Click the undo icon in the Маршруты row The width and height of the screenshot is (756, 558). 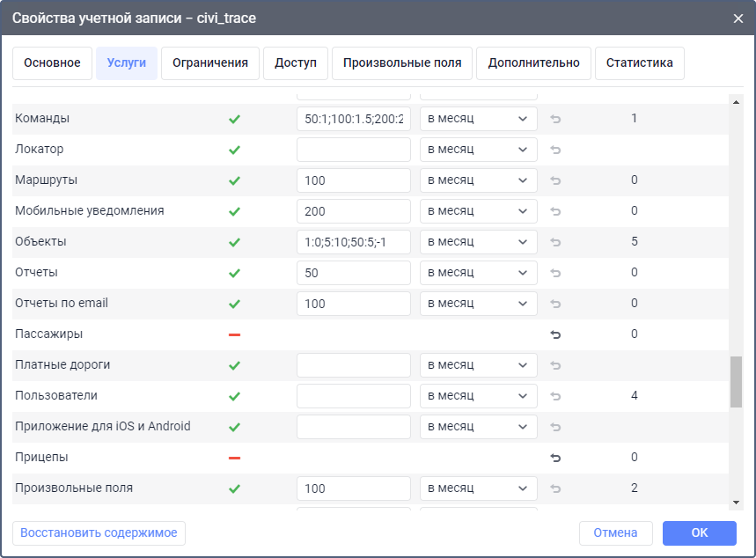point(555,180)
